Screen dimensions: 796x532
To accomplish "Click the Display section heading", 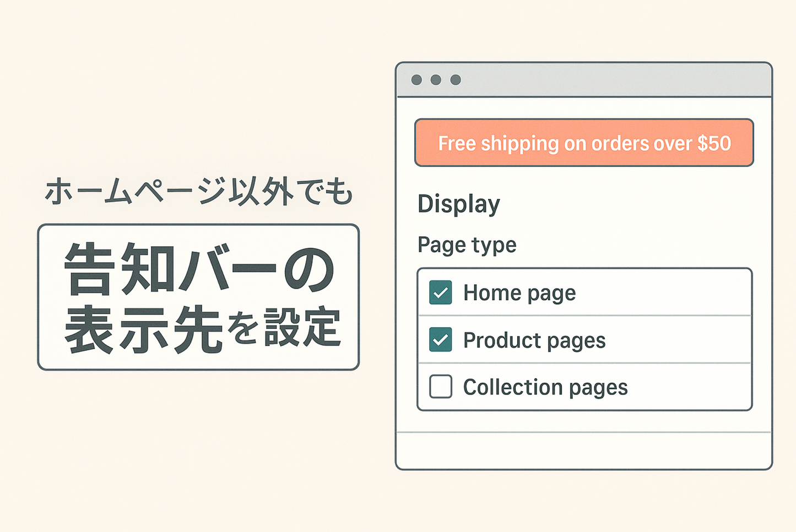I will pyautogui.click(x=459, y=204).
